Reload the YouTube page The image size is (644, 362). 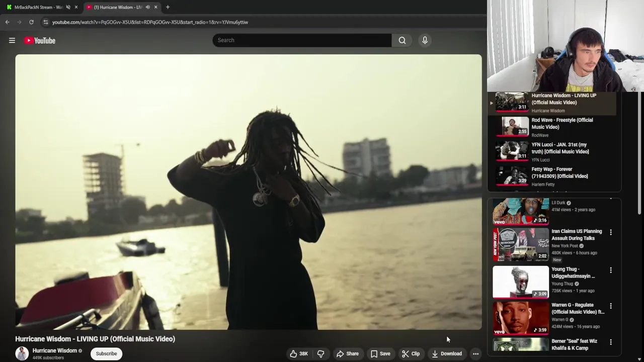(x=31, y=22)
